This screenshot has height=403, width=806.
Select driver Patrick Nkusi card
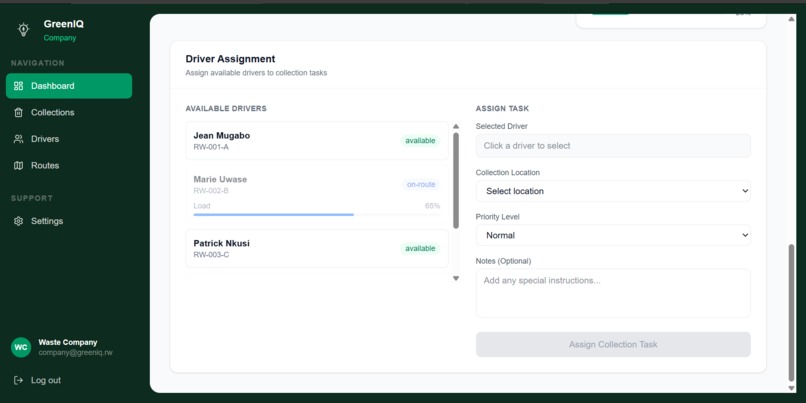[317, 248]
